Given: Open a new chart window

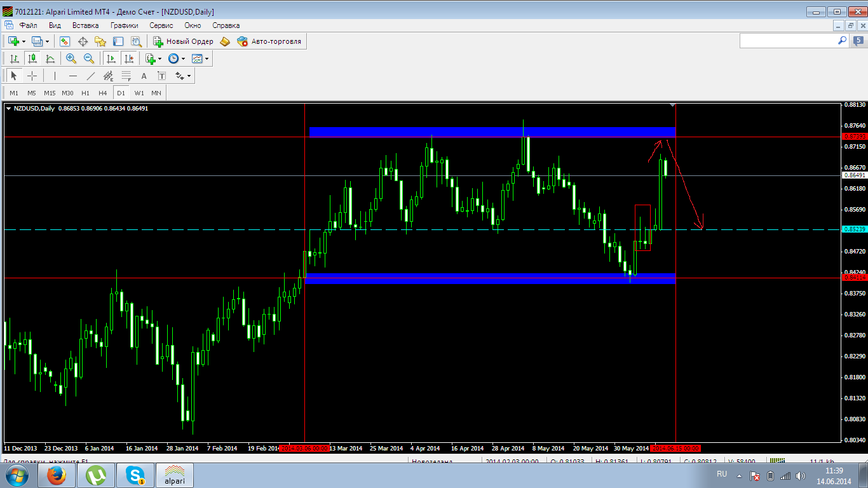Looking at the screenshot, I should pyautogui.click(x=13, y=41).
